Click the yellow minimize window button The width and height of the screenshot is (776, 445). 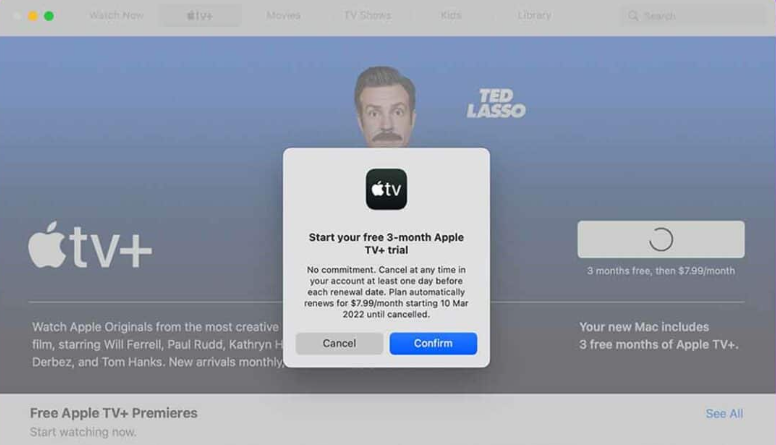tap(33, 16)
